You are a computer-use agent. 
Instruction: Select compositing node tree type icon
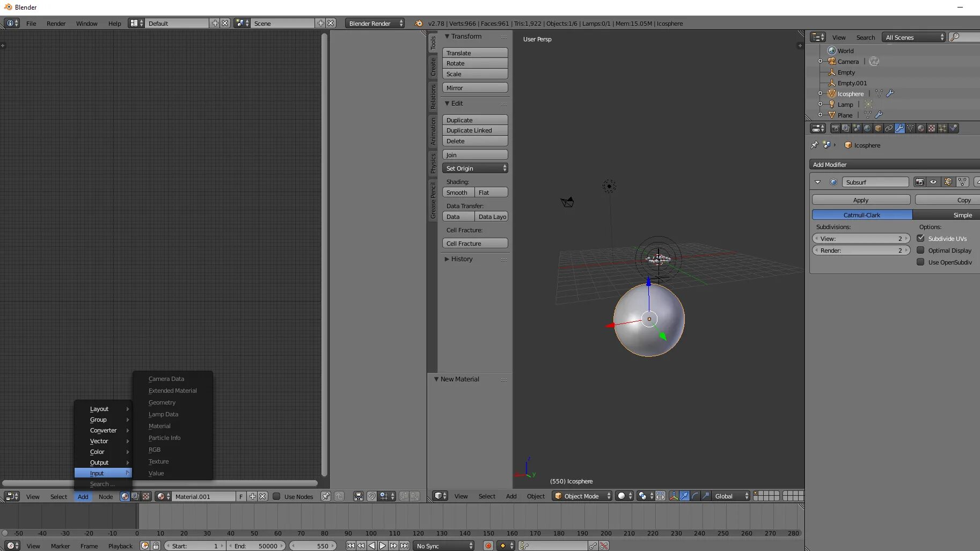135,496
